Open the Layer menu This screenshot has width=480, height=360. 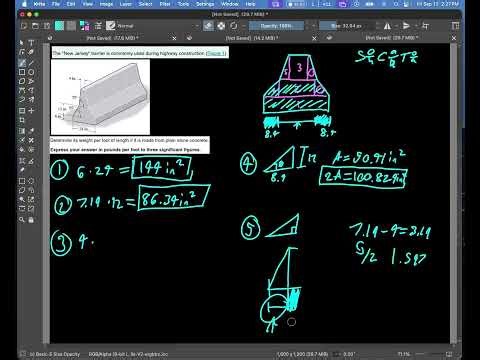[x=126, y=4]
